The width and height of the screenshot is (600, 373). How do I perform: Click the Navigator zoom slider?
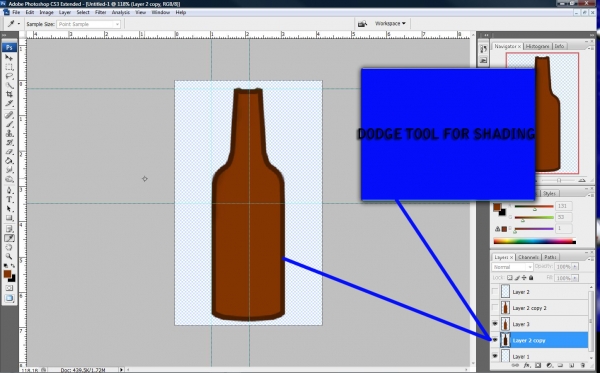click(559, 180)
